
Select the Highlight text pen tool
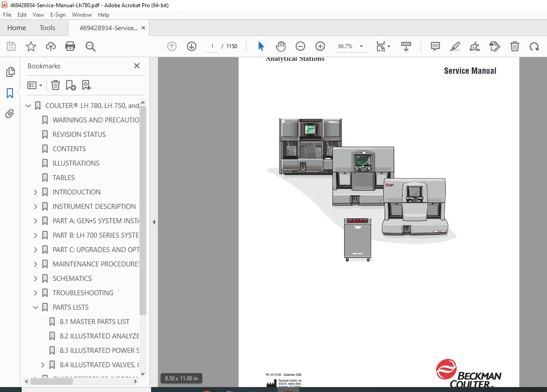(x=455, y=46)
